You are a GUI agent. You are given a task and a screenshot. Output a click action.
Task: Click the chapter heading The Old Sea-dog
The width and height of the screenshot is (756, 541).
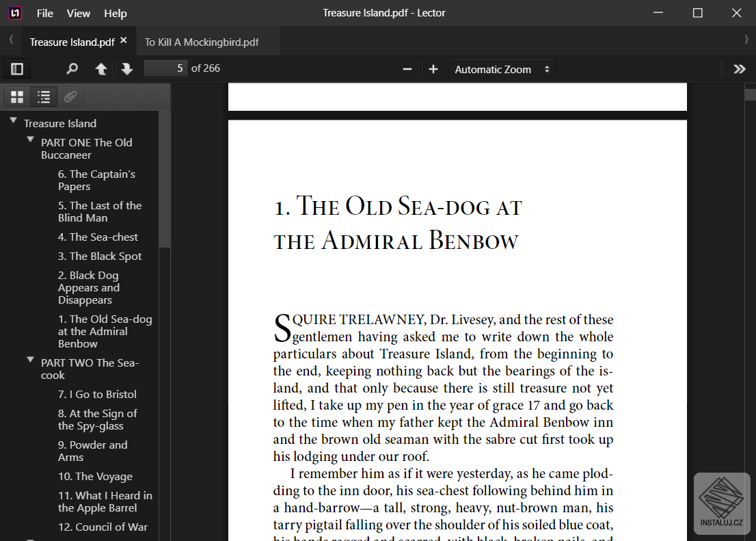[399, 223]
